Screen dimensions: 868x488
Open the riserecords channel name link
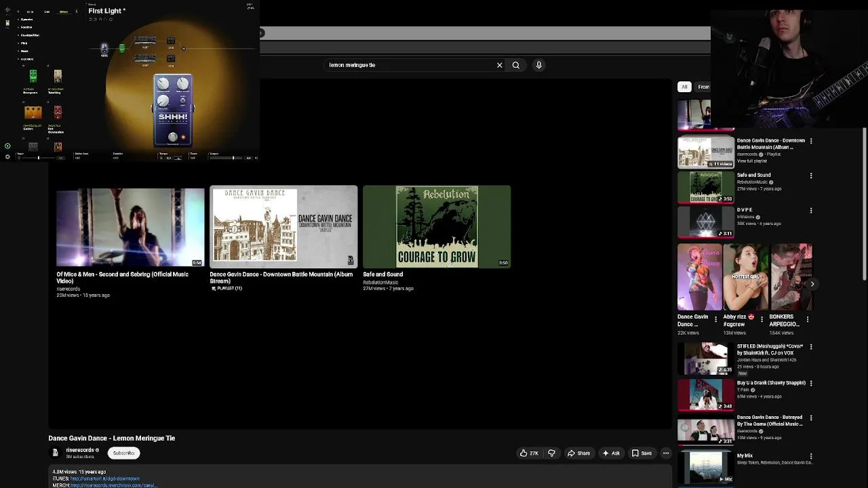pos(80,450)
